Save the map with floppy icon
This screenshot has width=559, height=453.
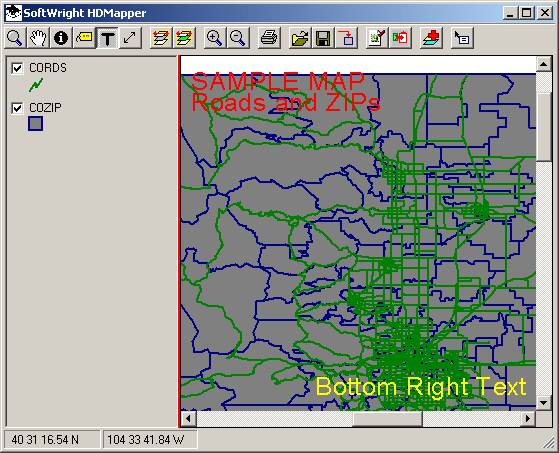(x=323, y=38)
